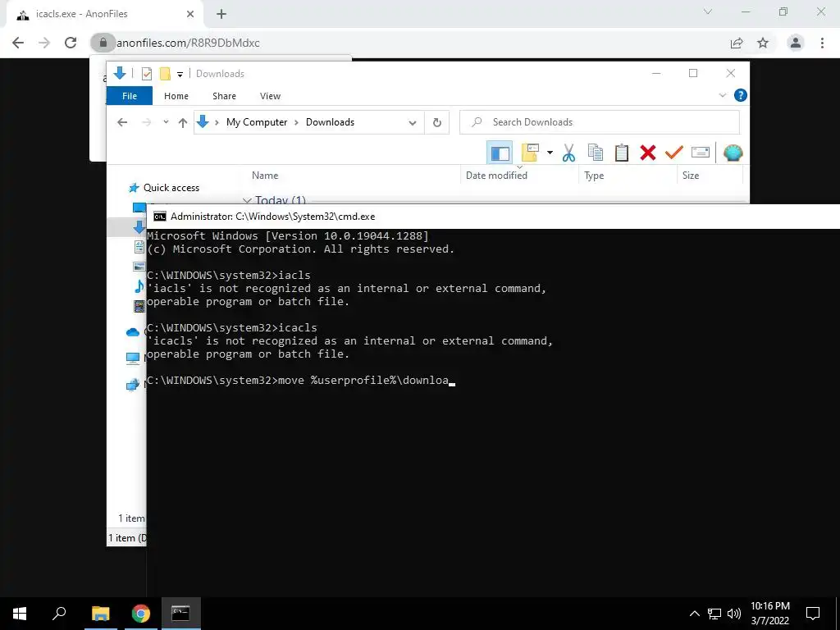Sort files by Date modified column
The height and width of the screenshot is (630, 840).
[496, 176]
